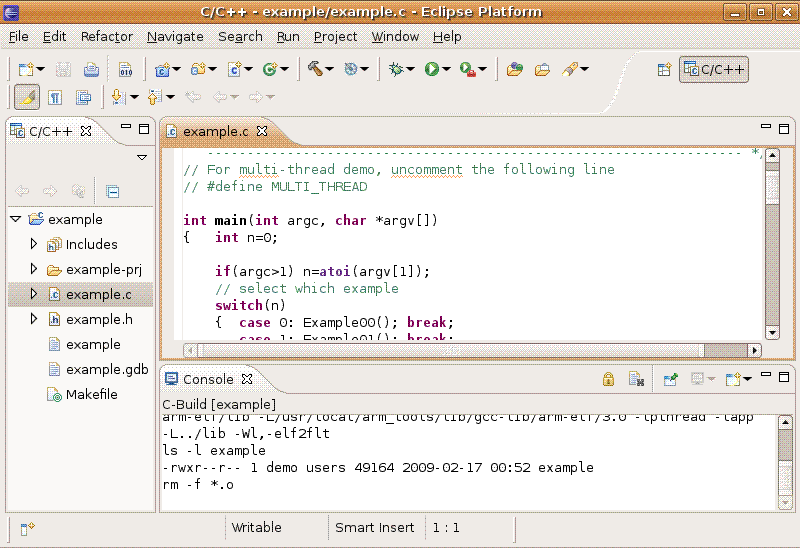Click the editor horizontal scrollbar right arrow

tap(755, 351)
